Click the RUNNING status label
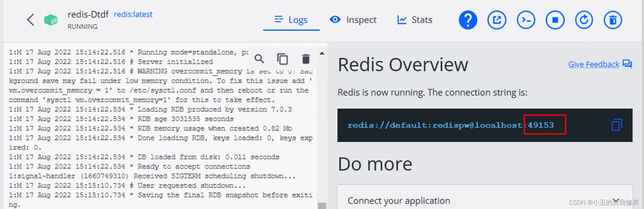 pos(82,26)
